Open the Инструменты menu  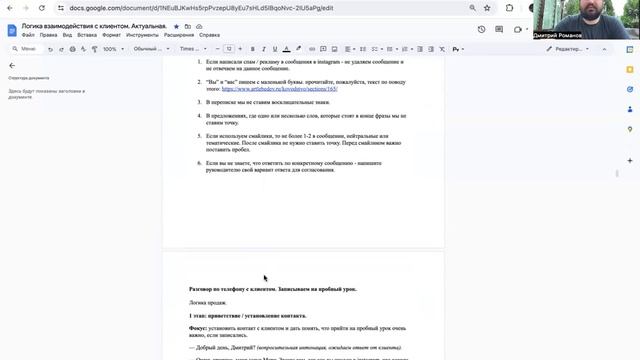pyautogui.click(x=142, y=35)
